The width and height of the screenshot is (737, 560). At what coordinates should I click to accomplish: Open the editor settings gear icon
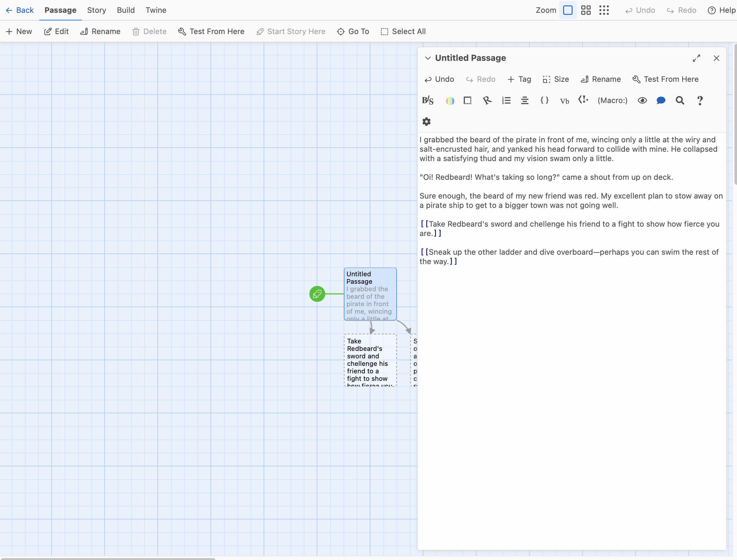427,122
